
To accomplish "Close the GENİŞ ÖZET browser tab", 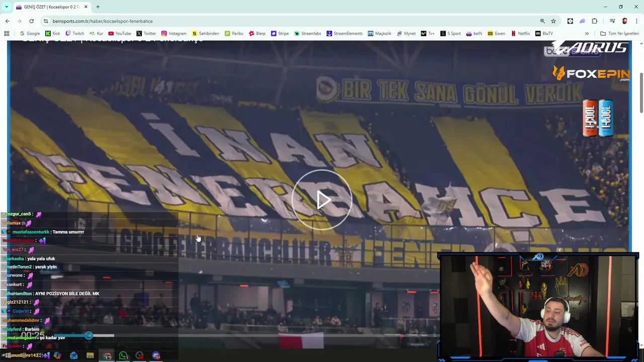I will pyautogui.click(x=86, y=7).
